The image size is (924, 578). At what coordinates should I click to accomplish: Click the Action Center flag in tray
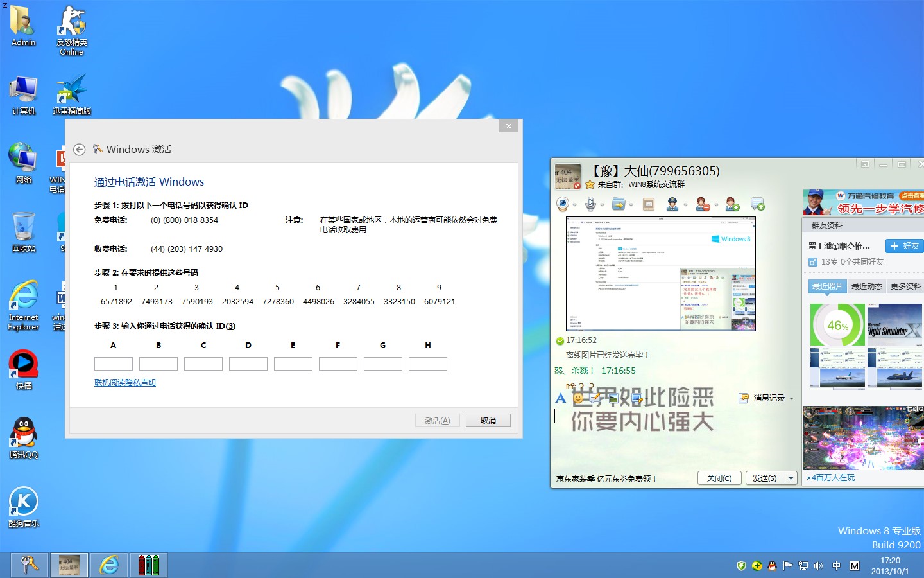click(787, 566)
